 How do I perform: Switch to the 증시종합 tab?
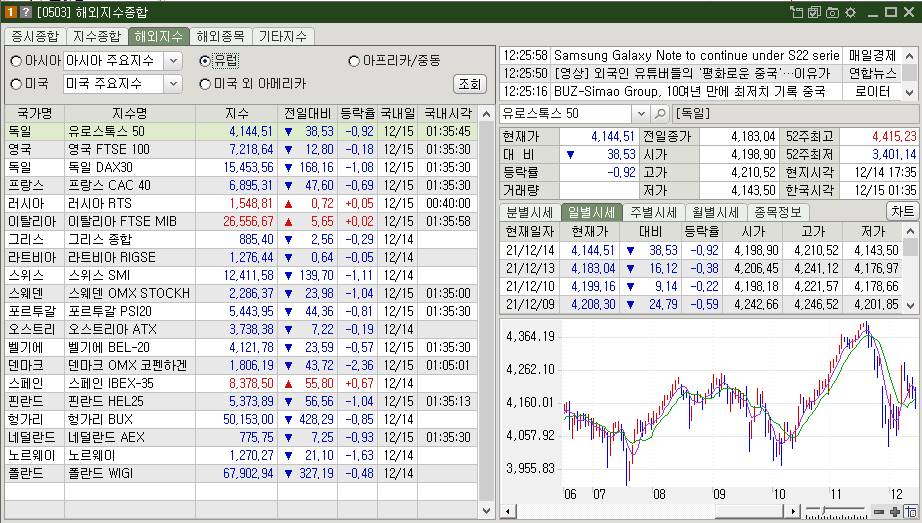35,36
